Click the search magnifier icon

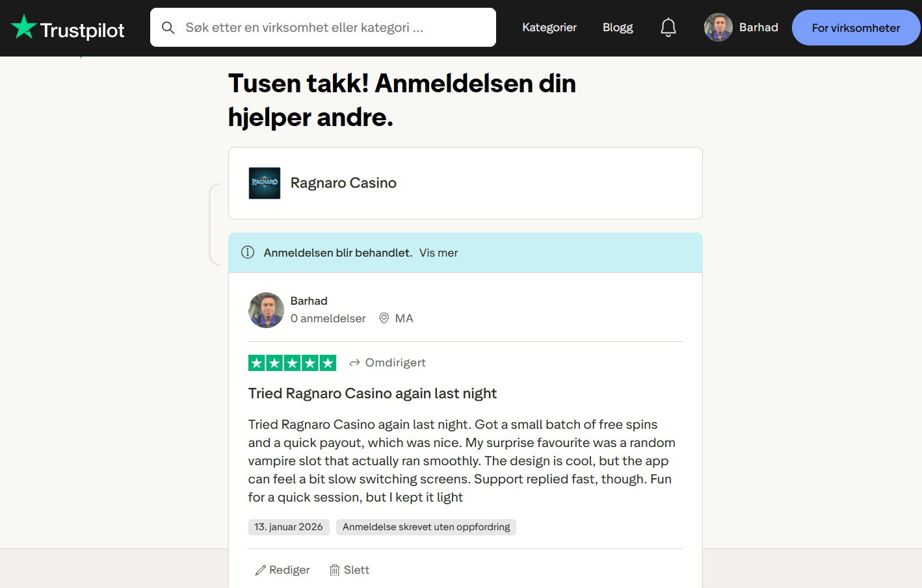pos(168,27)
